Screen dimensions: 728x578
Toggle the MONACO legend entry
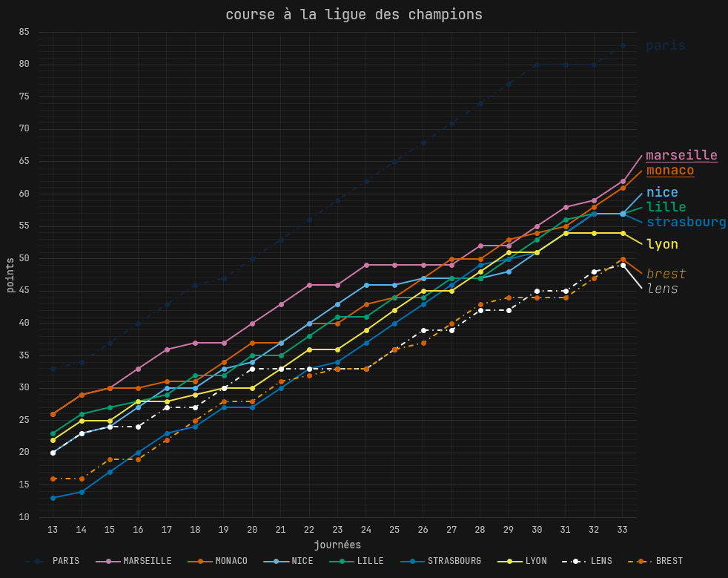218,561
